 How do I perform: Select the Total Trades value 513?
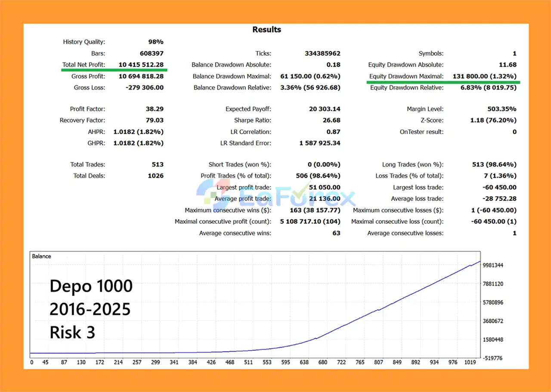[x=158, y=165]
